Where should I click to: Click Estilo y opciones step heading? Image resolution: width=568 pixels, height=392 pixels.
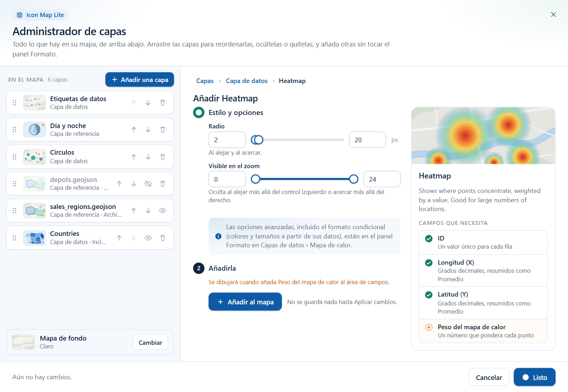pos(236,112)
